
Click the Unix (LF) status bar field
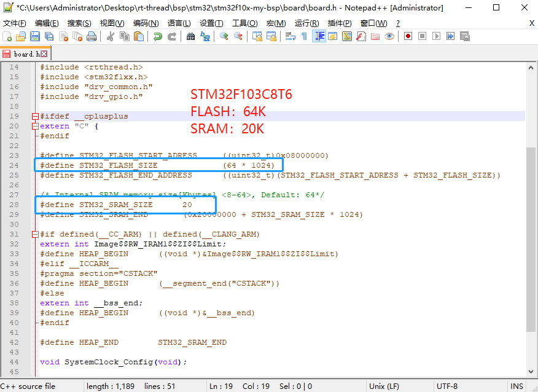(x=399, y=386)
